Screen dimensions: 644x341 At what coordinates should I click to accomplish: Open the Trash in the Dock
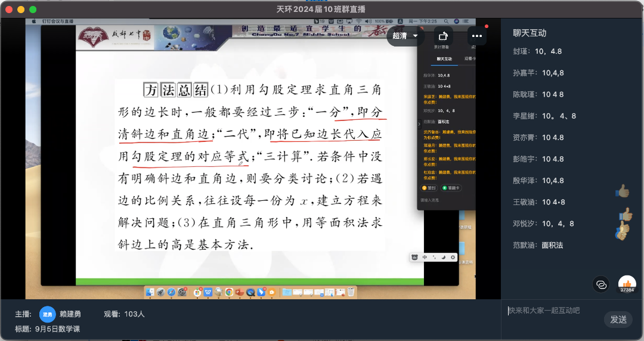tap(351, 292)
